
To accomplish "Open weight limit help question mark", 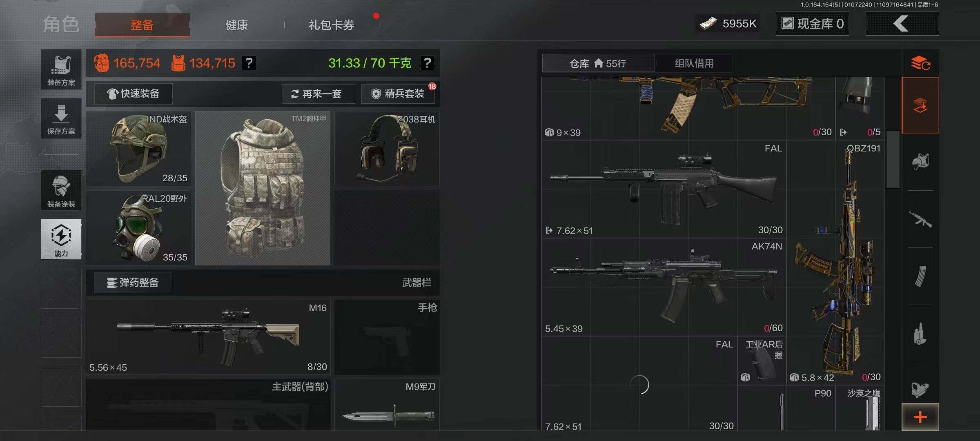I will click(x=428, y=63).
